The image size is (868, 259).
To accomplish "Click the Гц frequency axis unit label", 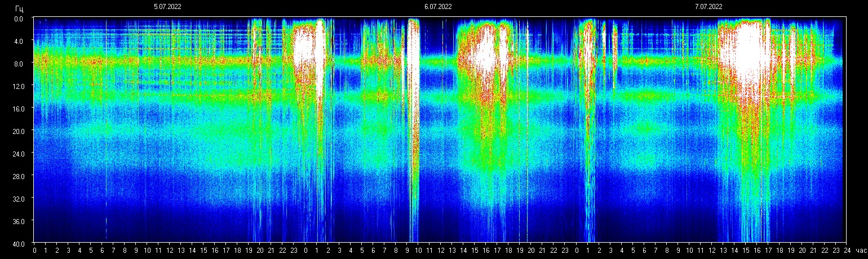I will point(19,8).
